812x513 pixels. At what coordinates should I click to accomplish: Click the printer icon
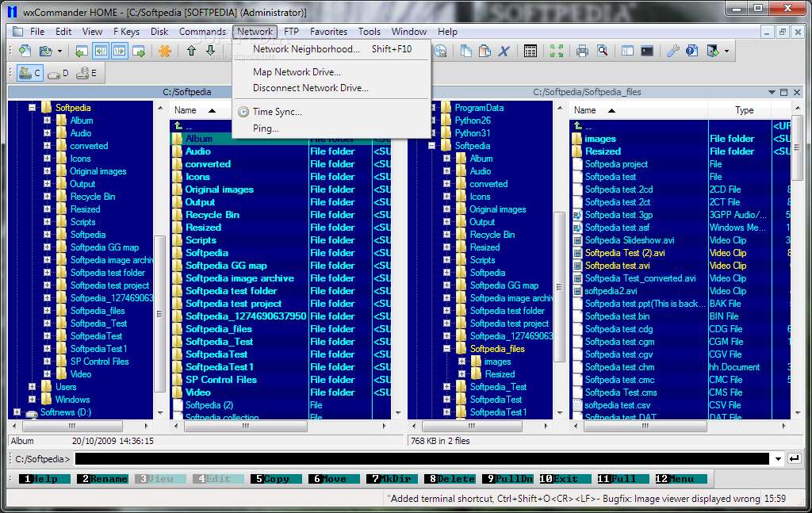pos(583,51)
